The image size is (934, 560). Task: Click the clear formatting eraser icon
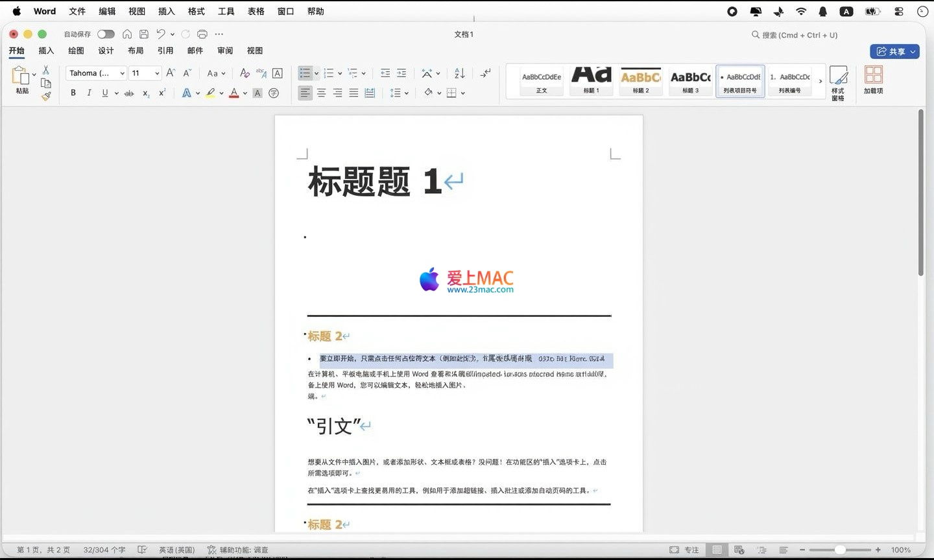pos(245,73)
